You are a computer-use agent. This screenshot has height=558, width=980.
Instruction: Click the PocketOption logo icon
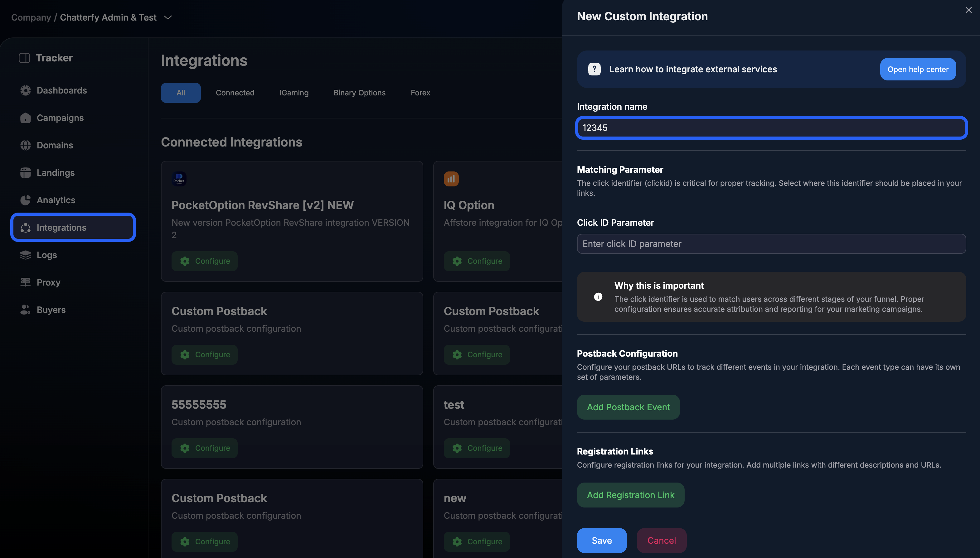tap(179, 179)
